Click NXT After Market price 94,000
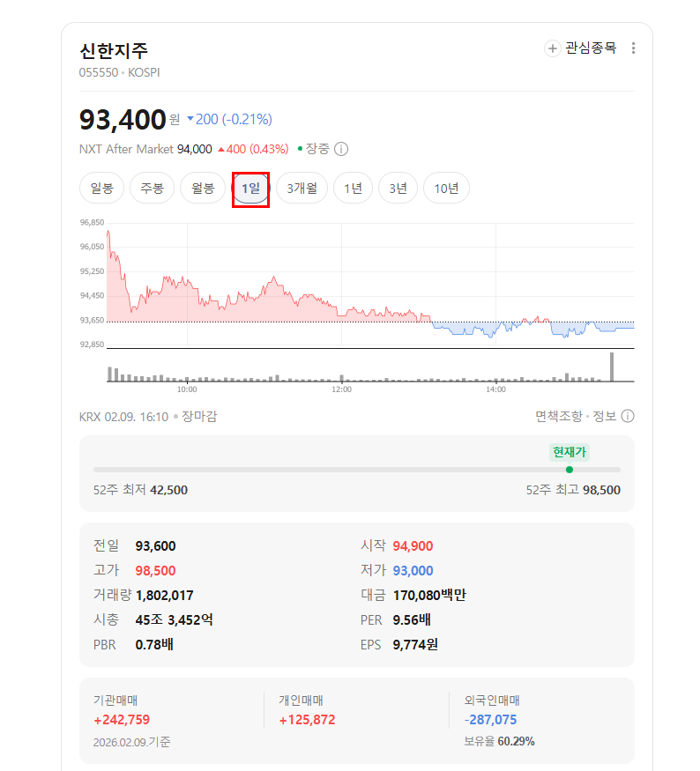The width and height of the screenshot is (700, 771). pyautogui.click(x=194, y=149)
